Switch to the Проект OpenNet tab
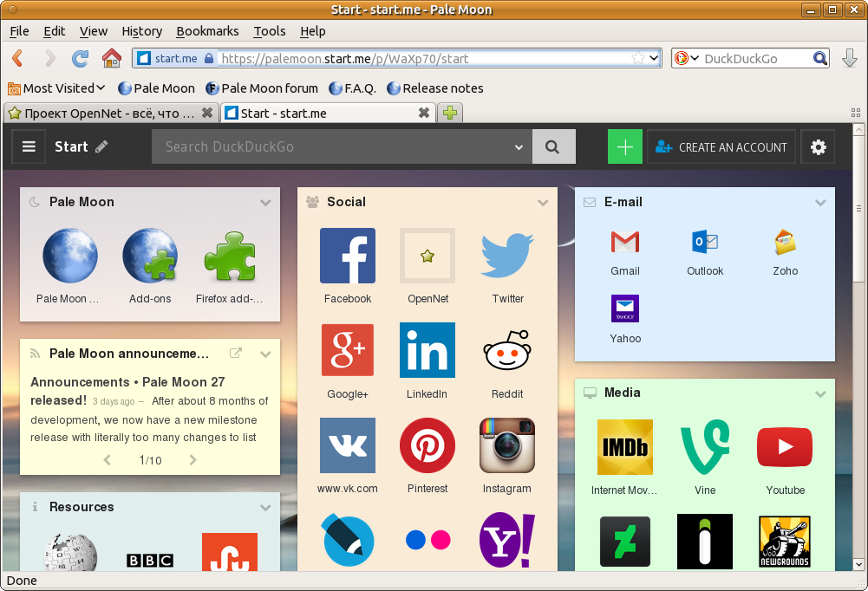868x591 pixels. [x=111, y=114]
